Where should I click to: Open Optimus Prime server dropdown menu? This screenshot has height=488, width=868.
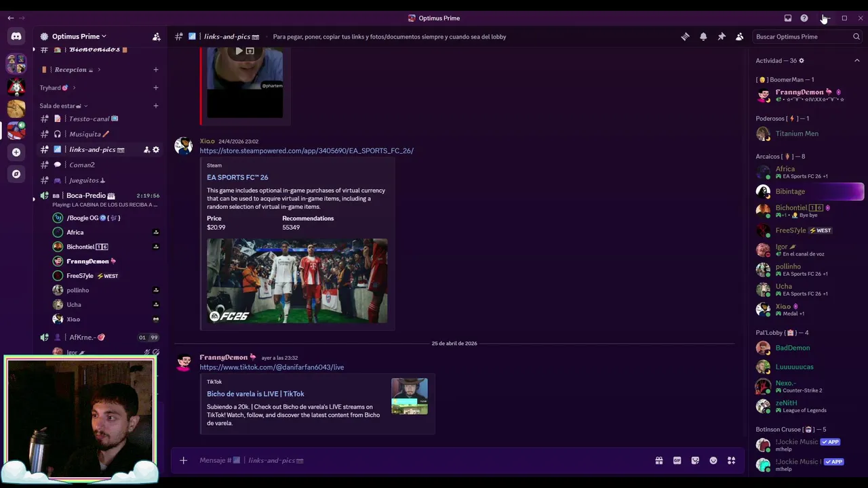(80, 37)
